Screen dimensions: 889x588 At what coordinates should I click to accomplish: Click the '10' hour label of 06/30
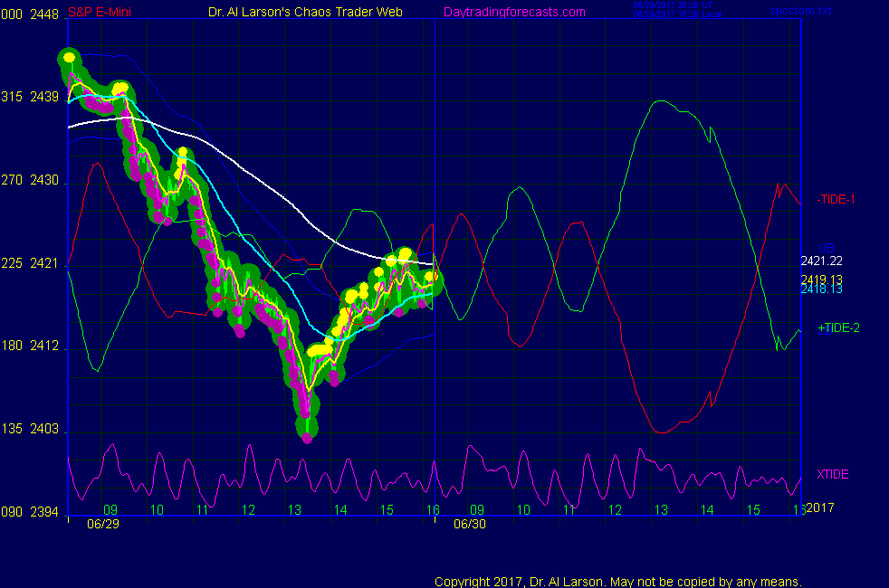pos(523,510)
